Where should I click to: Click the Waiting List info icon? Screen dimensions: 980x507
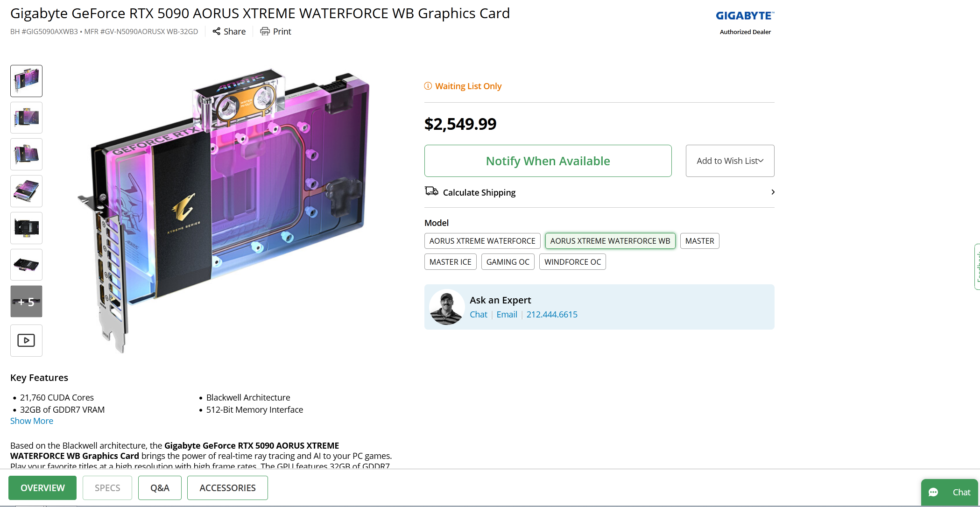428,86
